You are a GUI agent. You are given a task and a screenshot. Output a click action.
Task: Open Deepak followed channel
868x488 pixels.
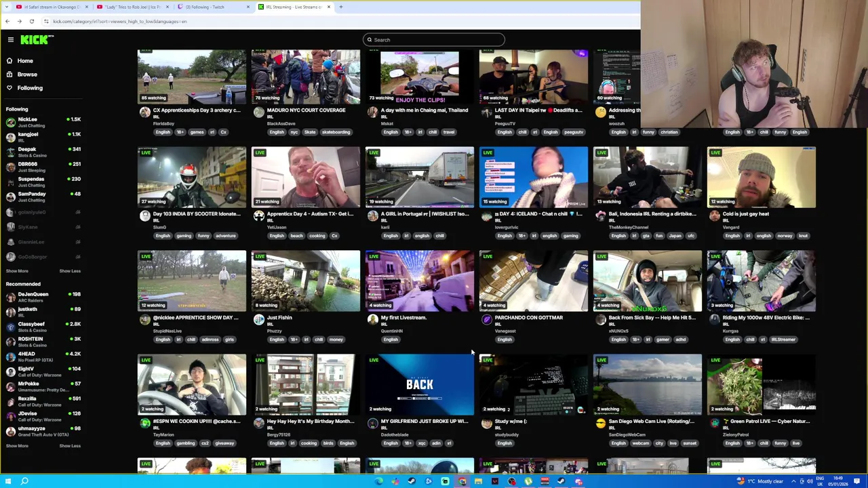pos(42,152)
